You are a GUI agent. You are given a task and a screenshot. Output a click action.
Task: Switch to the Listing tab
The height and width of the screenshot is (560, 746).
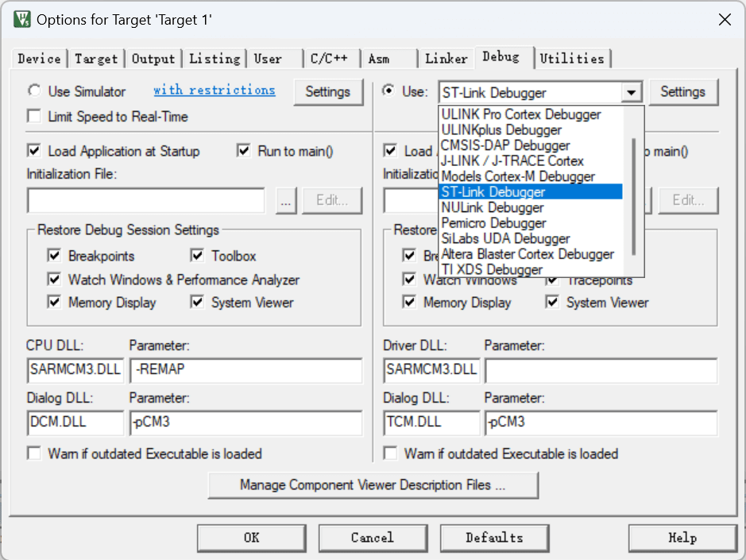215,59
